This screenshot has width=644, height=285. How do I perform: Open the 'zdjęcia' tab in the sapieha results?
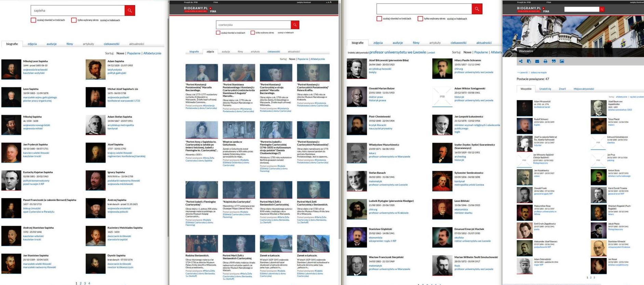[x=32, y=44]
